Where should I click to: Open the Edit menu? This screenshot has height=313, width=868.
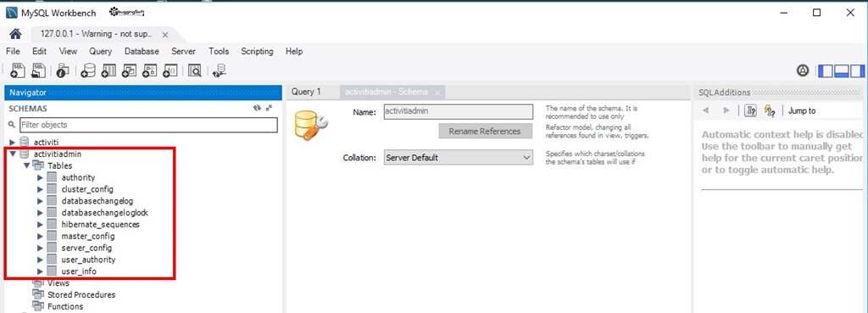[39, 51]
